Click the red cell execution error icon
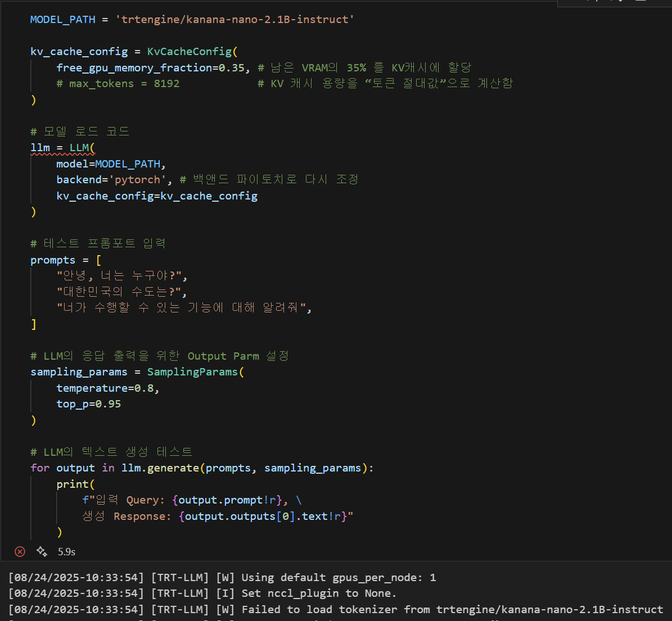The image size is (672, 621). [20, 551]
